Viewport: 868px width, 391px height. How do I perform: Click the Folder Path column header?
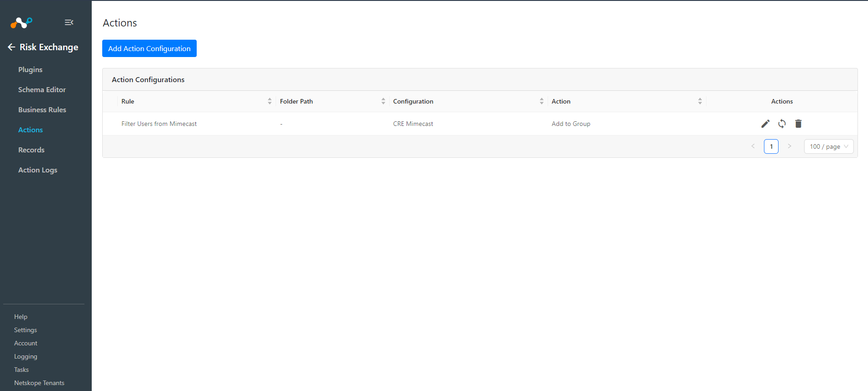(x=296, y=101)
